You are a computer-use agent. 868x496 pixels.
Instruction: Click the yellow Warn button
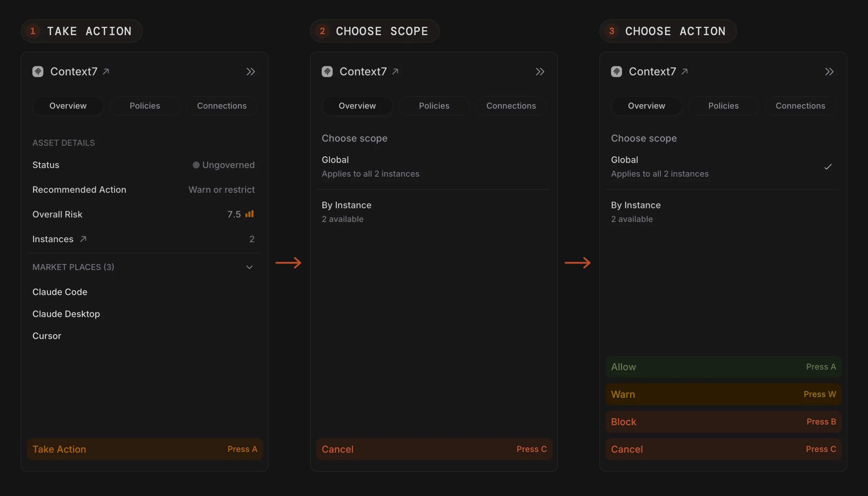coord(723,394)
